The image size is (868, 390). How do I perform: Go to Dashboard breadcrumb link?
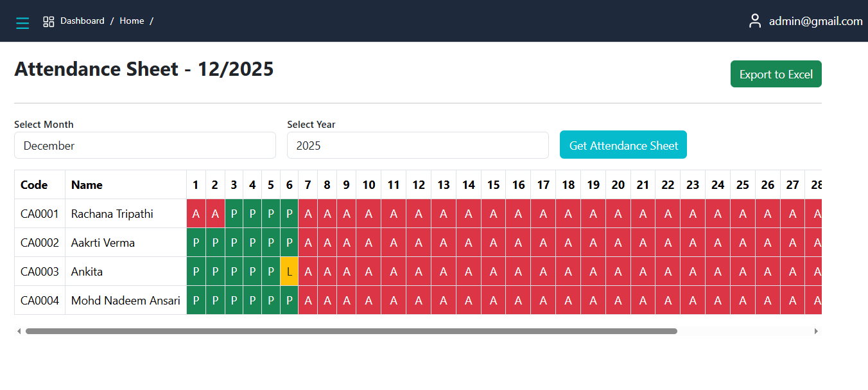pos(82,21)
